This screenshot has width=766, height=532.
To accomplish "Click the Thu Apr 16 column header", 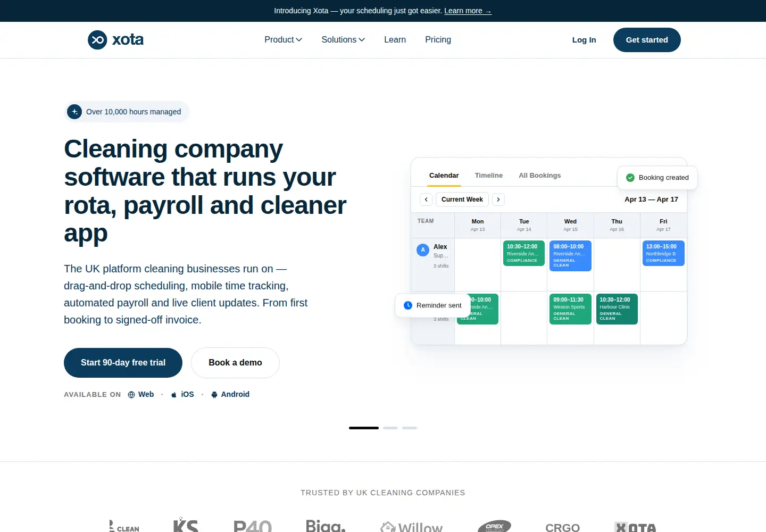I will click(x=617, y=225).
